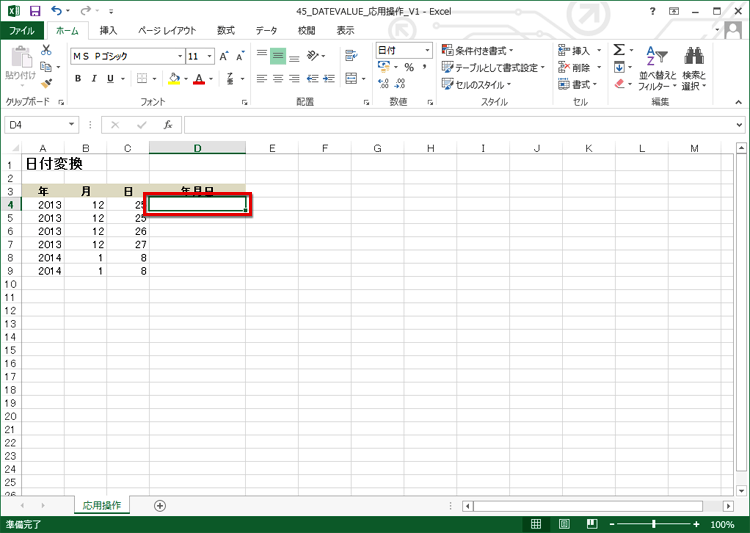
Task: Click the Increase Indent icon
Action: (329, 78)
